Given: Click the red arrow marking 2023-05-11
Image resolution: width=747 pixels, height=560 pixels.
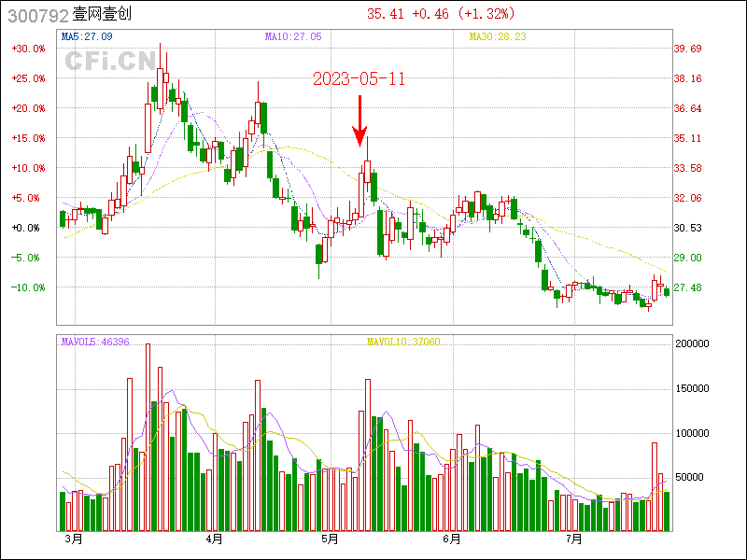Looking at the screenshot, I should tap(359, 121).
